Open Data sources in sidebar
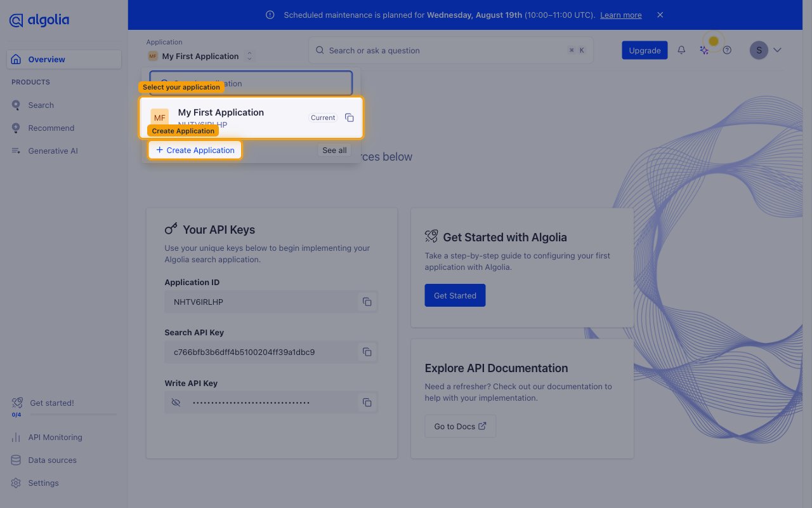 52,460
